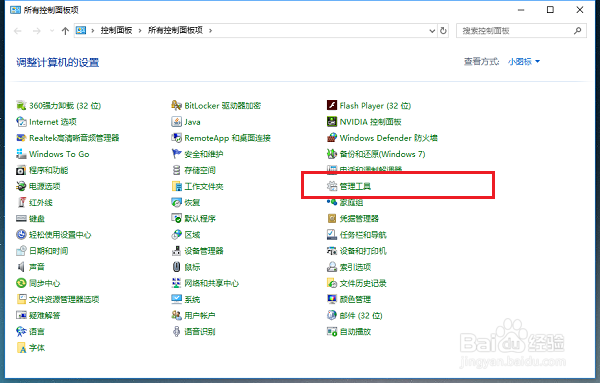Click the Flash Player (32 位) icon
The width and height of the screenshot is (600, 383).
[x=332, y=105]
